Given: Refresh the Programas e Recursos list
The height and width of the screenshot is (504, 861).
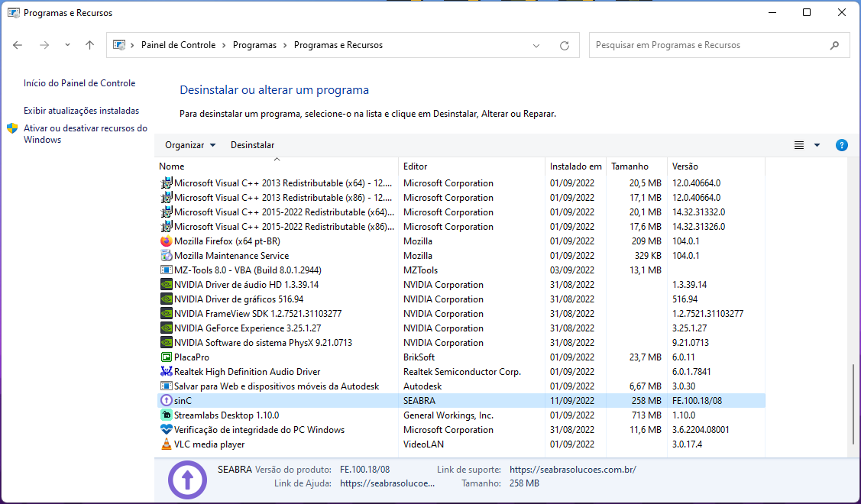Looking at the screenshot, I should coord(565,46).
